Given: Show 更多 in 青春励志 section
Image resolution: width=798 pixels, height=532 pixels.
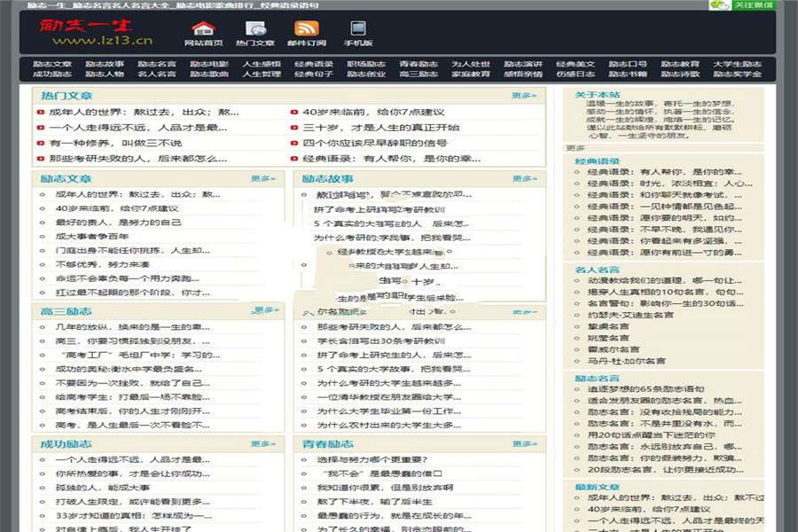Looking at the screenshot, I should point(523,443).
